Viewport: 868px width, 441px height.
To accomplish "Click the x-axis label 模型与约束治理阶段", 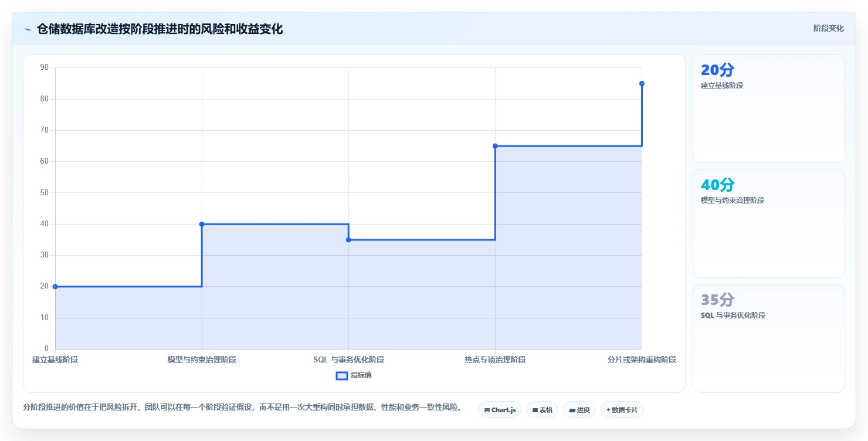I will click(x=202, y=359).
